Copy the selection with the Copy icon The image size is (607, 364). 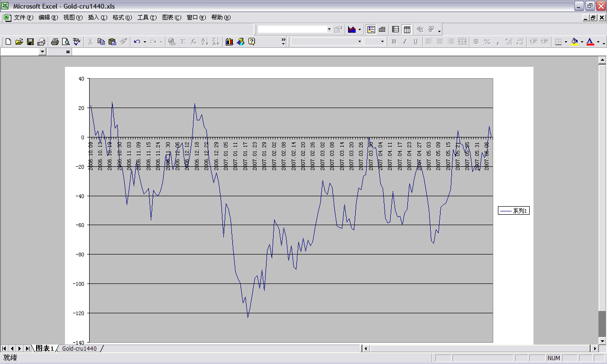click(101, 42)
